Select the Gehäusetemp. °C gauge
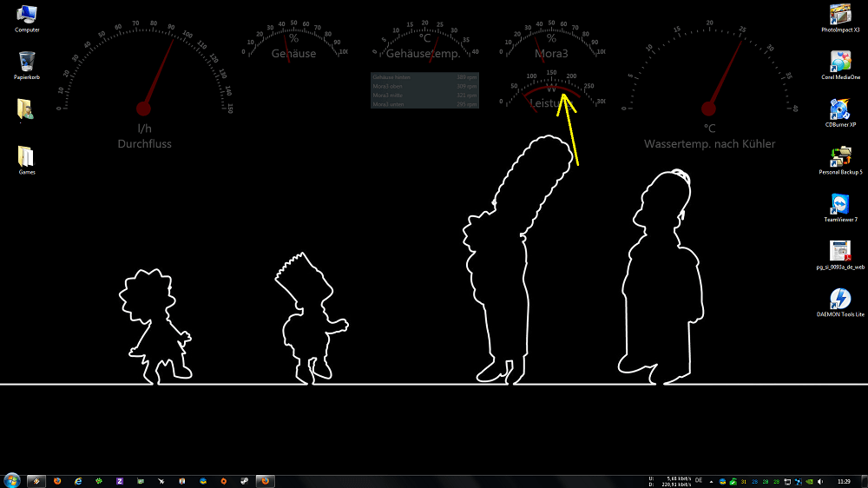 [424, 41]
